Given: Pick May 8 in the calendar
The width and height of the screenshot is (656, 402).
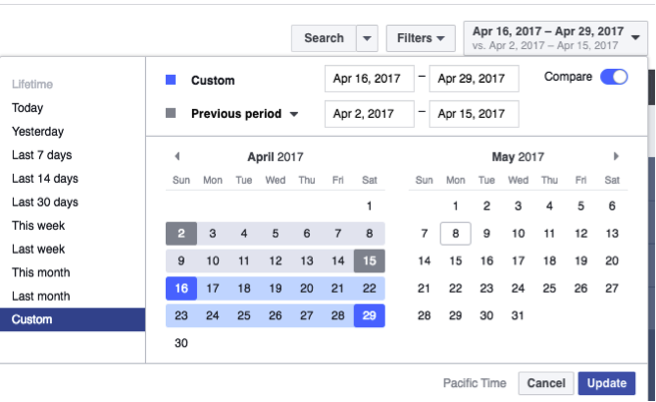Looking at the screenshot, I should pyautogui.click(x=455, y=233).
